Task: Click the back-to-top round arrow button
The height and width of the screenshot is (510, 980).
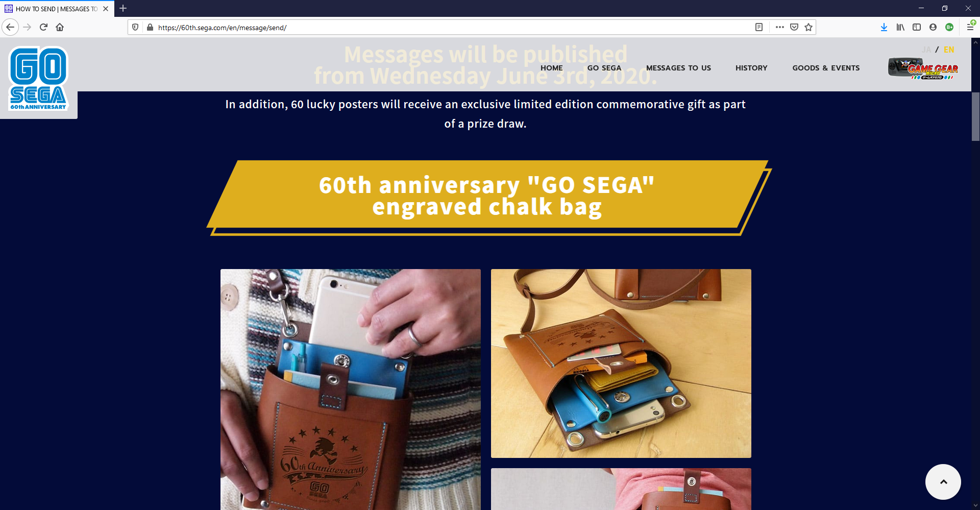Action: pyautogui.click(x=943, y=482)
